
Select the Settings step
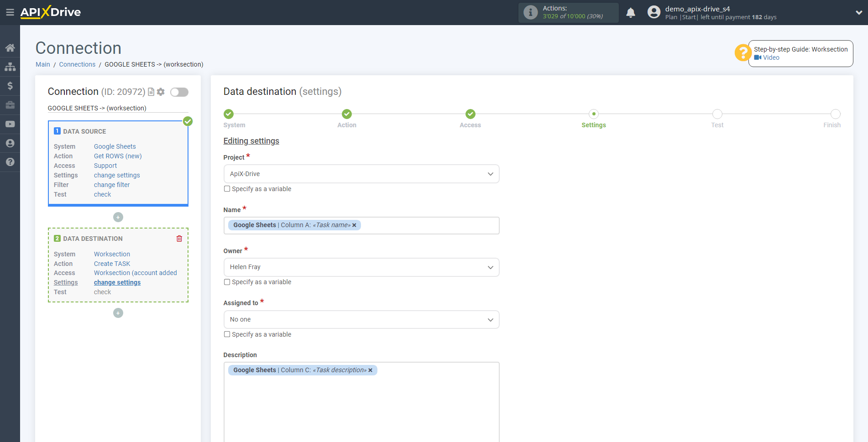[x=594, y=114]
